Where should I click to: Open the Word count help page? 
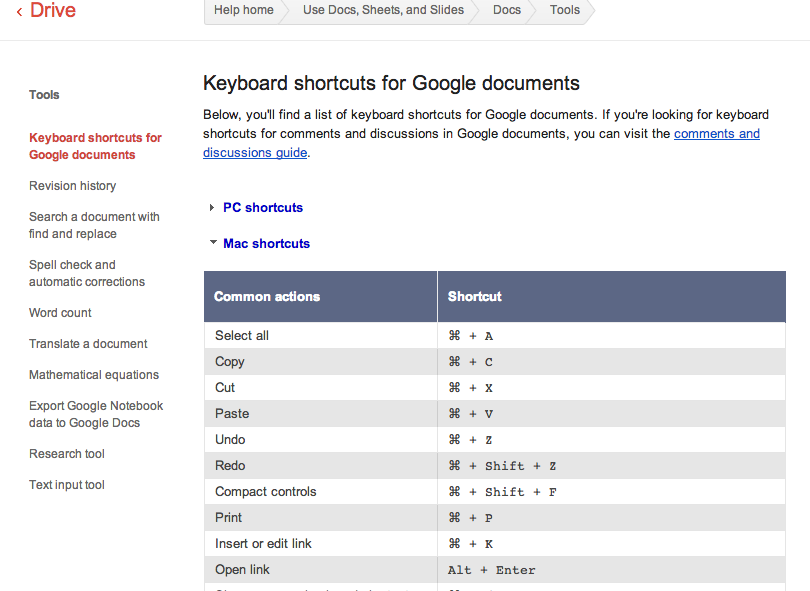(60, 313)
